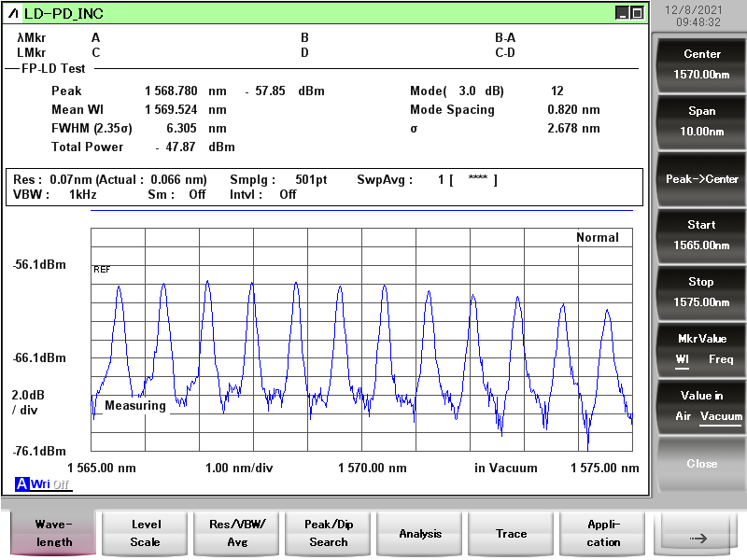Open the Application menu
Image resolution: width=747 pixels, height=560 pixels.
[x=602, y=534]
